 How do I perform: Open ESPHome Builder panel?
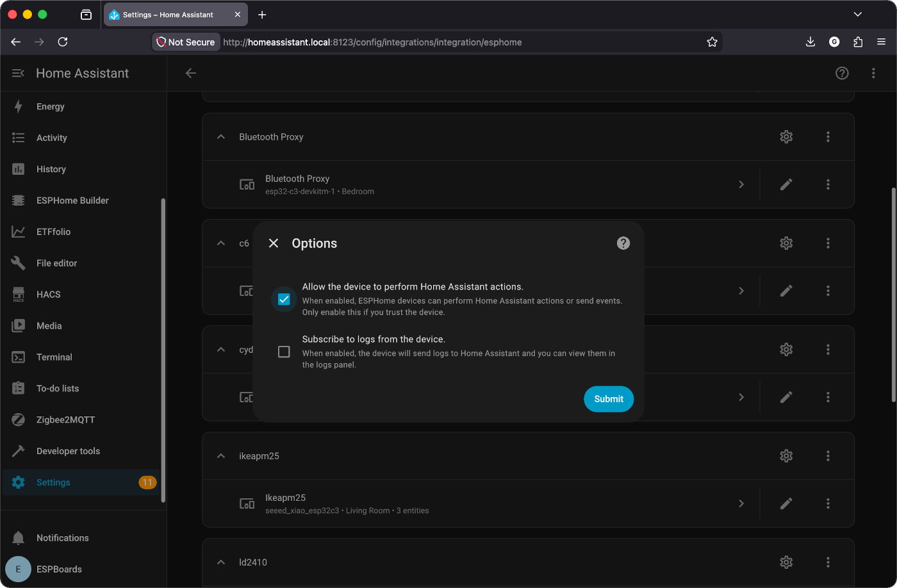81,200
